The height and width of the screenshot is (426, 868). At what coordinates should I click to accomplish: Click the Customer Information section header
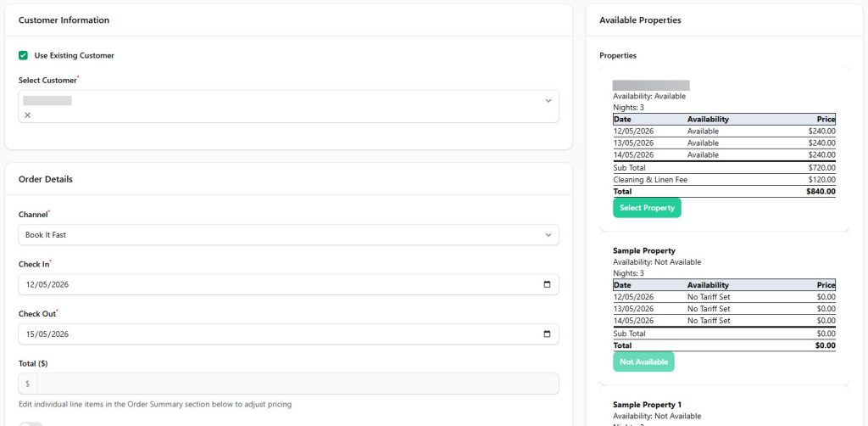pos(64,20)
